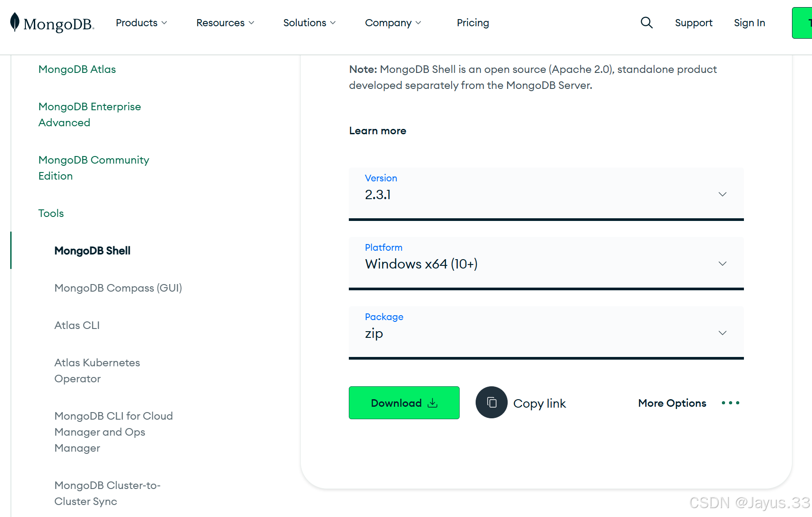The image size is (812, 517).
Task: Open MongoDB Community Edition sidebar link
Action: coord(93,168)
